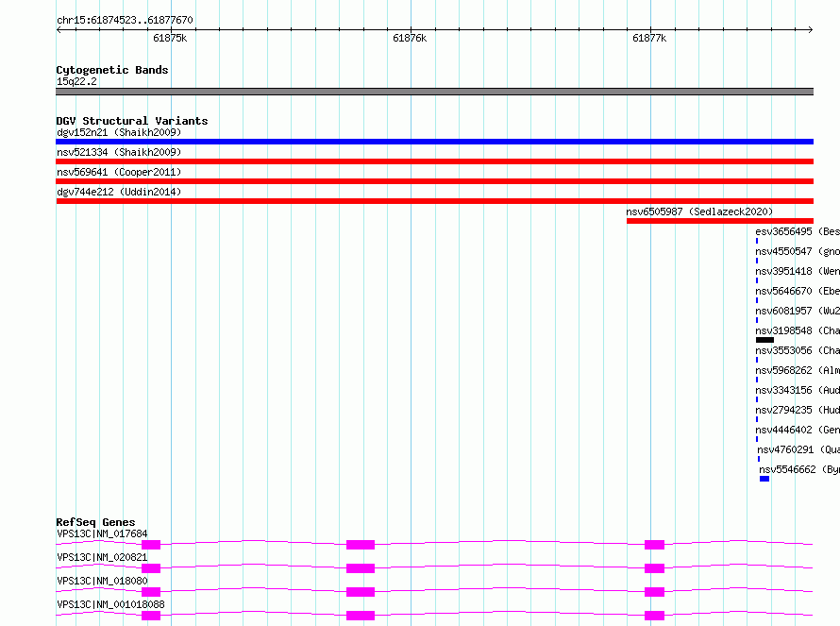
Task: Open the nsv521334 (Shaikh2009) label
Action: pos(119,152)
